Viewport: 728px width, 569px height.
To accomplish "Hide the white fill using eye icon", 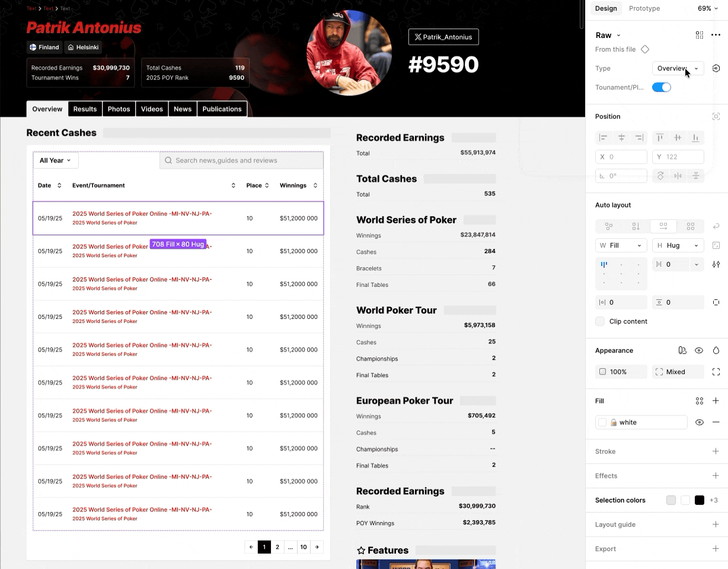I will tap(700, 422).
